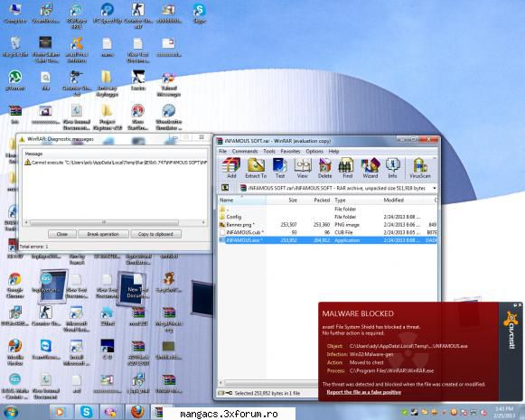Open the TeamViewer desktop shortcut
This screenshot has width=525, height=420.
46,350
